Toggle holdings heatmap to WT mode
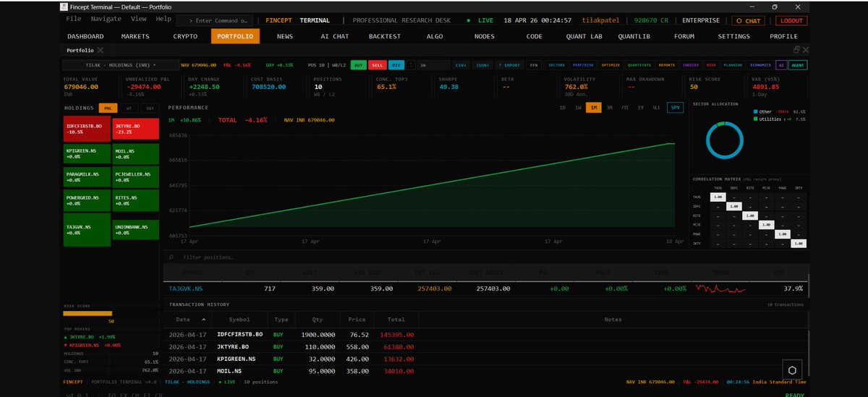The height and width of the screenshot is (397, 868). pos(129,108)
